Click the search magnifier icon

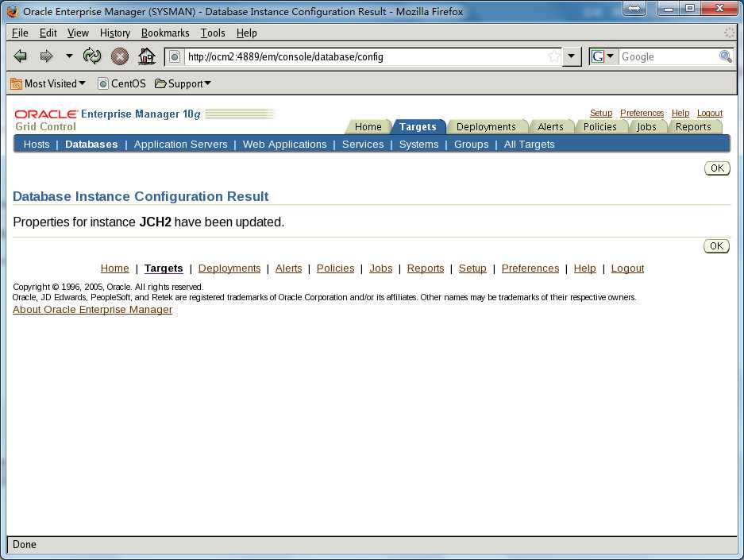(x=726, y=56)
